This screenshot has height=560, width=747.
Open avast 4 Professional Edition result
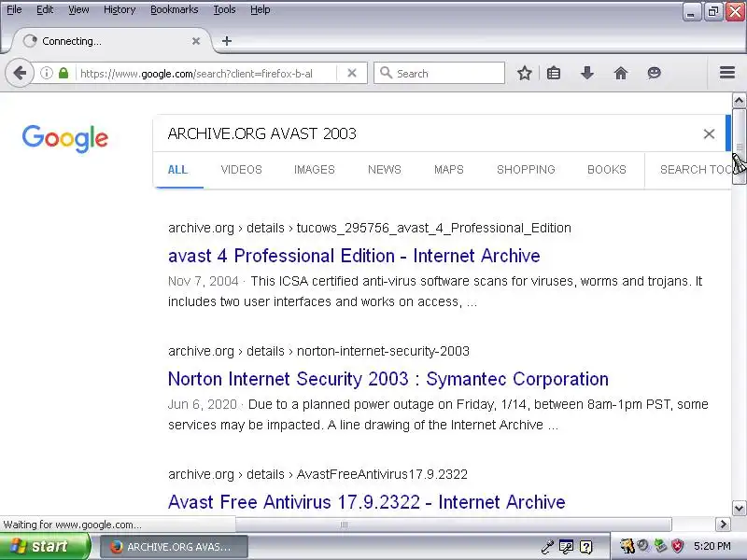coord(354,256)
